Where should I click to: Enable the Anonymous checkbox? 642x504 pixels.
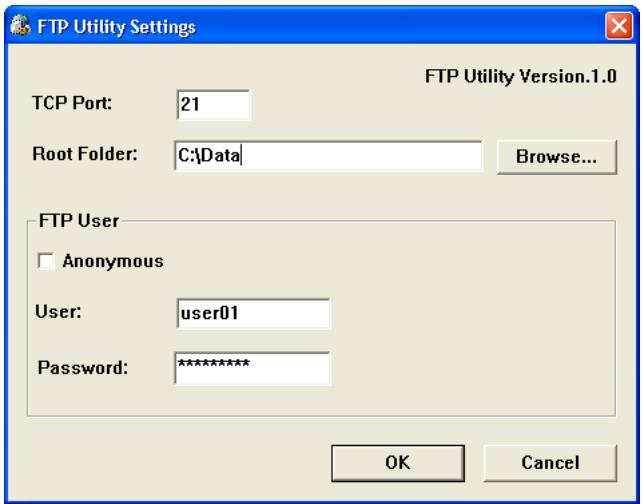[x=45, y=261]
